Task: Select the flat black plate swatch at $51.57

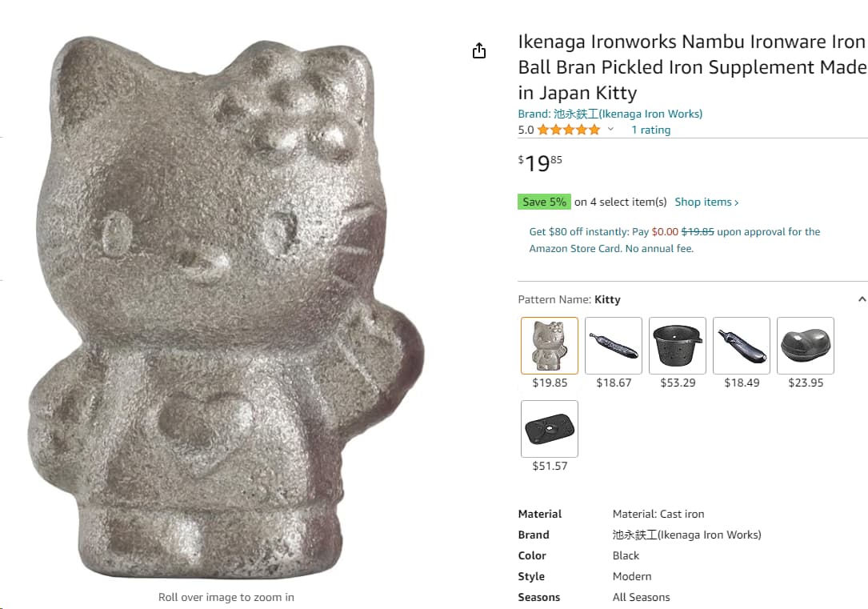Action: point(550,429)
